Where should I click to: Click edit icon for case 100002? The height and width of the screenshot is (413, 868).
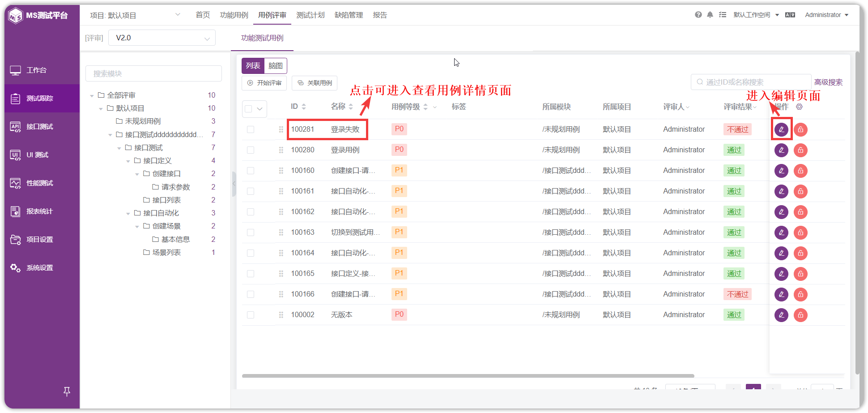[781, 315]
